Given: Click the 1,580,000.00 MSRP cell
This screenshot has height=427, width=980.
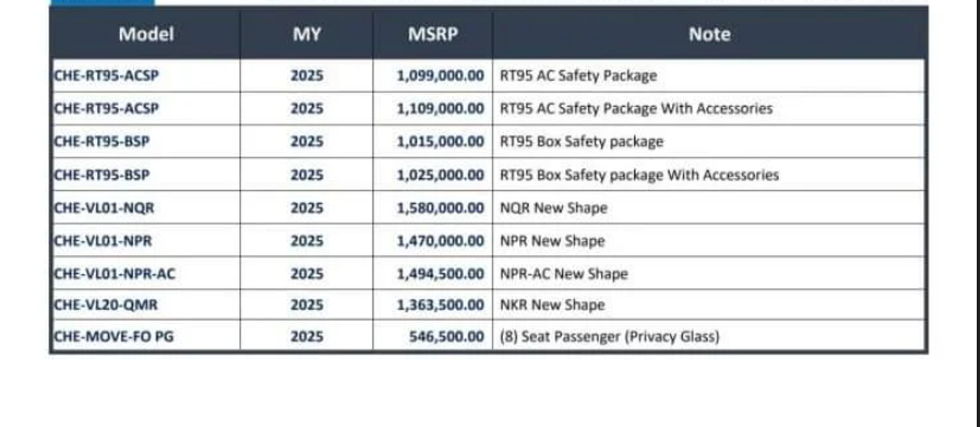Looking at the screenshot, I should click(x=441, y=207).
